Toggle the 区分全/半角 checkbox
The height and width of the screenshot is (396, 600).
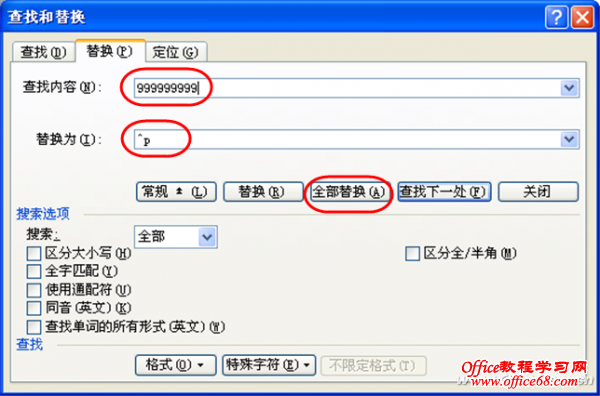point(412,253)
